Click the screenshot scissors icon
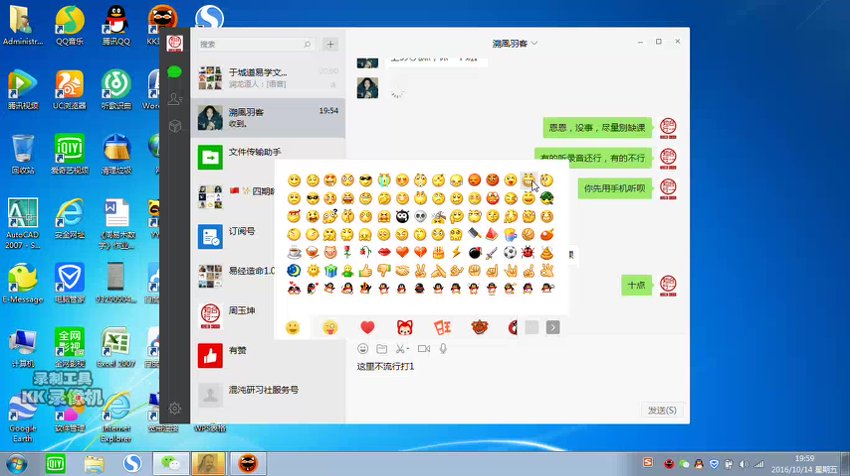This screenshot has width=850, height=476. 400,349
